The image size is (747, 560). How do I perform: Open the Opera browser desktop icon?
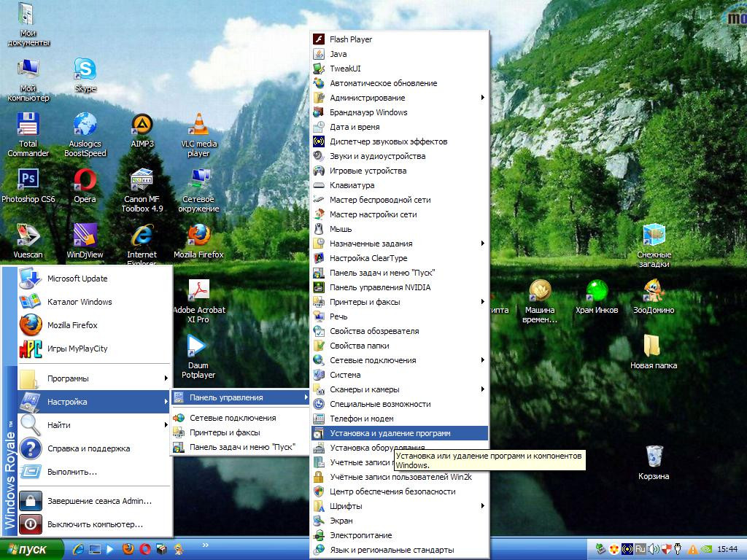point(85,181)
